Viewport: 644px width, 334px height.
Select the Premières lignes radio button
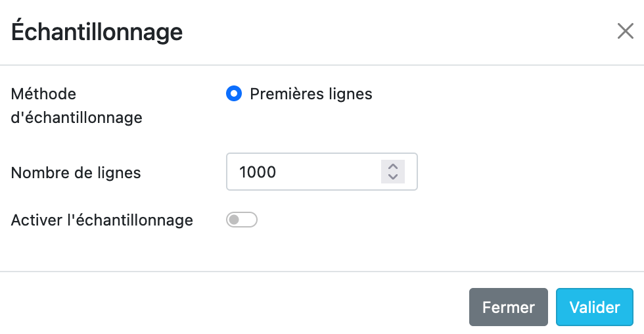point(233,94)
